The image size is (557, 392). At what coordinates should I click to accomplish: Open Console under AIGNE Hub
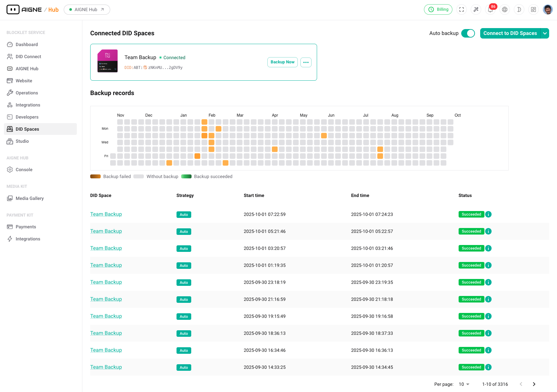tap(24, 170)
